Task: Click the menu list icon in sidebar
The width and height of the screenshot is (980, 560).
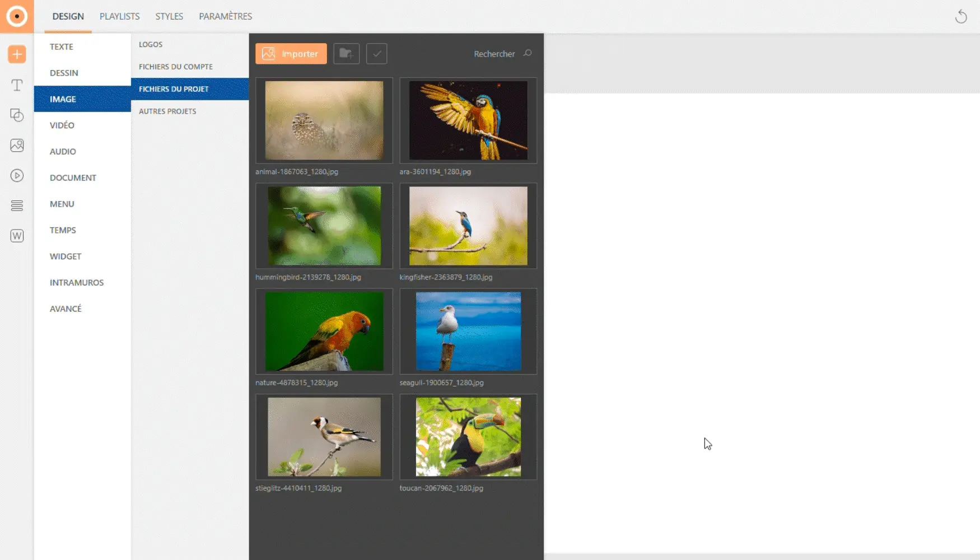Action: (17, 206)
